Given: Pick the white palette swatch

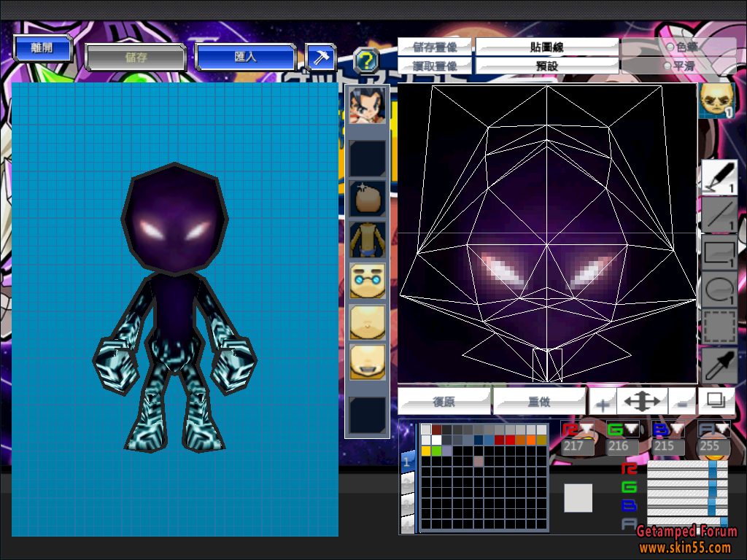Looking at the screenshot, I should tap(436, 440).
